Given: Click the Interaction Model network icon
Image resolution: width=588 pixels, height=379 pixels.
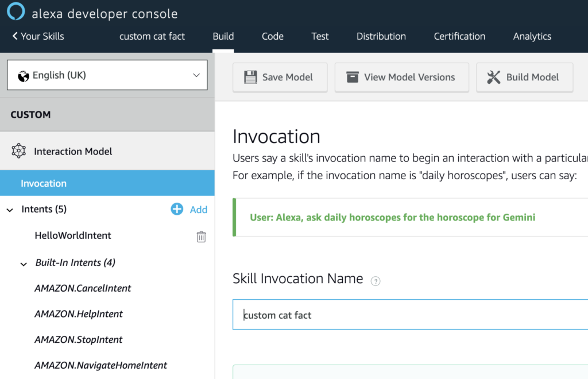Looking at the screenshot, I should point(19,151).
